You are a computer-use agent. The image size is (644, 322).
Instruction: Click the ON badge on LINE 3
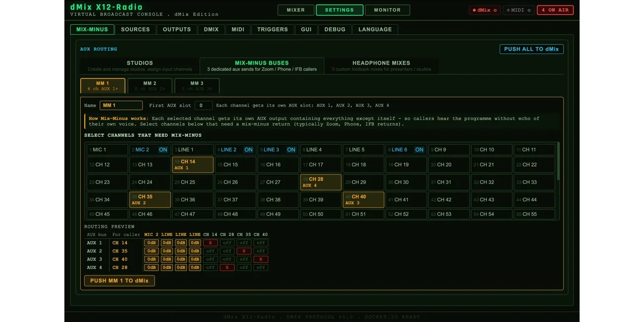tap(291, 150)
